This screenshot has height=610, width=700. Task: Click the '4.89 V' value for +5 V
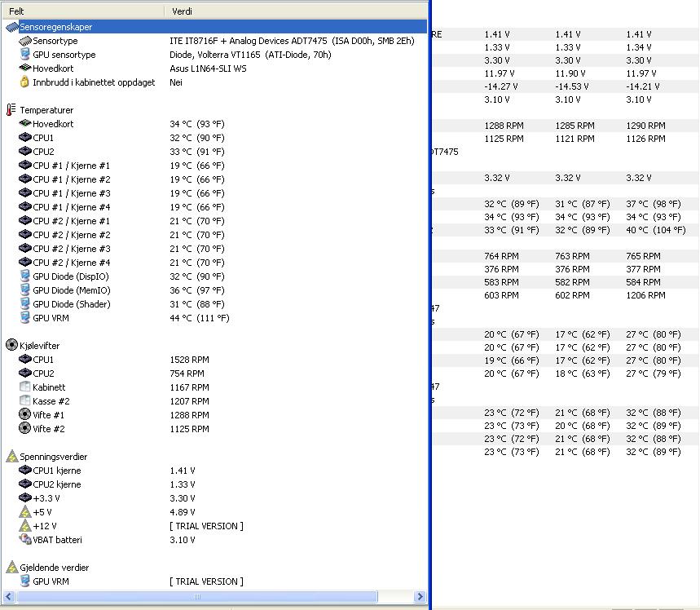point(183,512)
